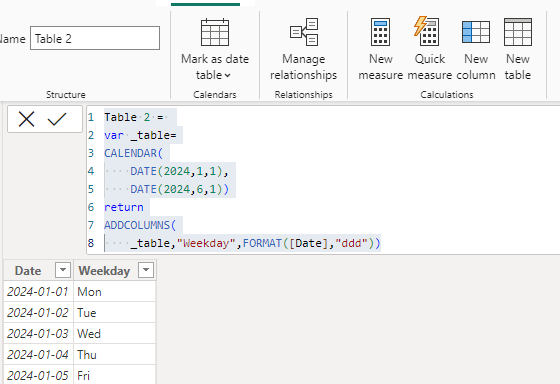This screenshot has height=384, width=560.
Task: Open the Weekday column filter dropdown
Action: (x=146, y=270)
